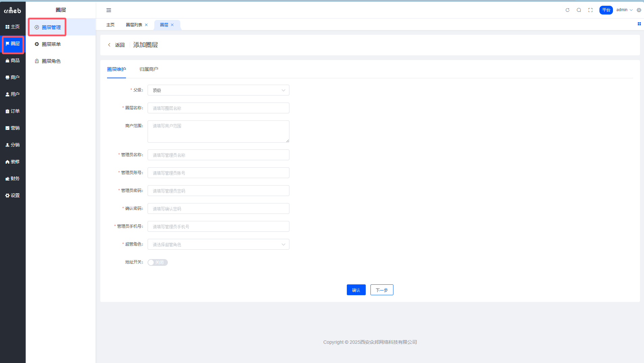Switch to the 归属商户 tab

pyautogui.click(x=149, y=69)
